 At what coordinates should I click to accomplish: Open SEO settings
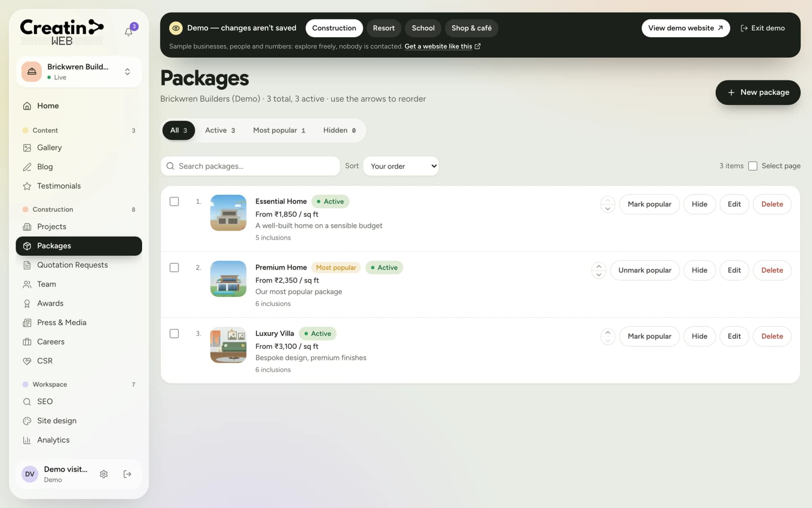(79, 402)
